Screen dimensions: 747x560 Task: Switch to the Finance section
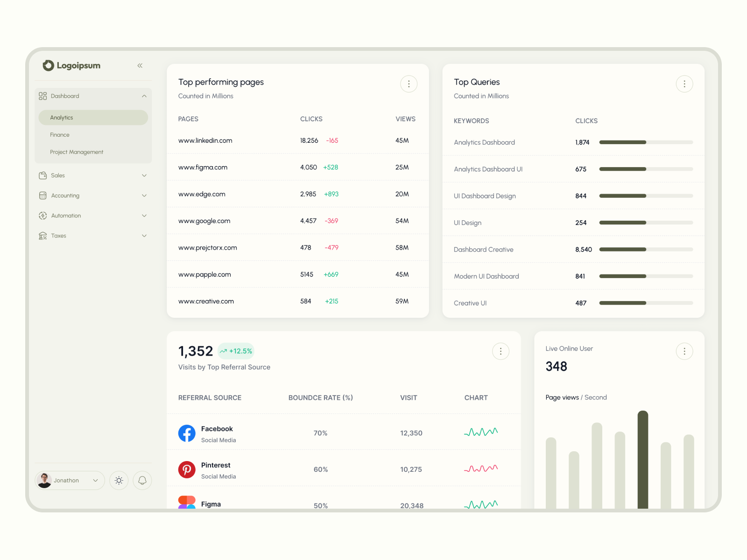click(60, 134)
